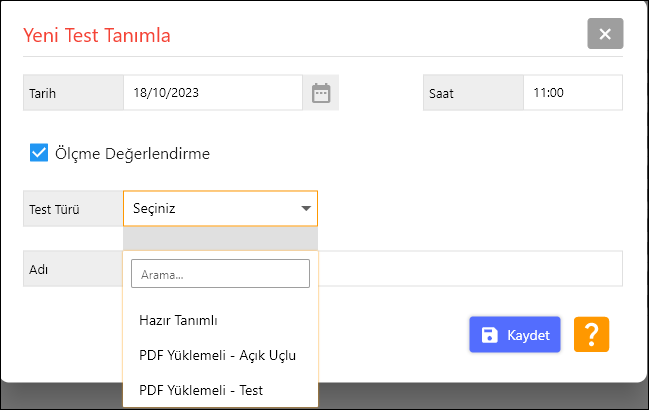This screenshot has height=410, width=649.
Task: Focus the Arama search box
Action: pyautogui.click(x=220, y=274)
